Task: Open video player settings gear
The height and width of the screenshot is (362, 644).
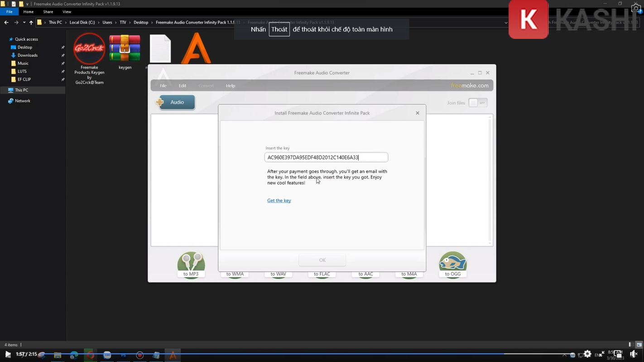Action: click(x=587, y=354)
